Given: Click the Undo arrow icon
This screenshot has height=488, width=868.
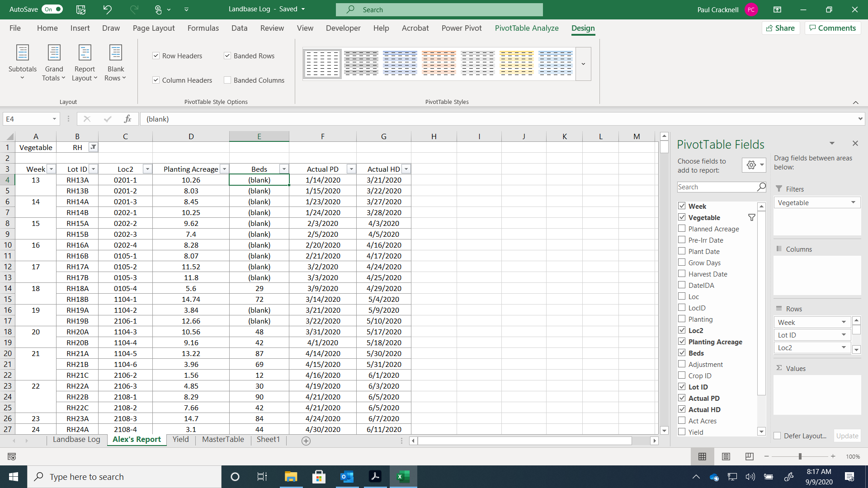Looking at the screenshot, I should [x=107, y=9].
